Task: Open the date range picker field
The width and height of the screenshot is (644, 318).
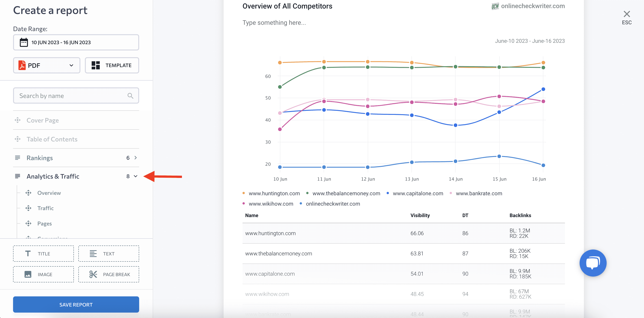Action: 76,42
